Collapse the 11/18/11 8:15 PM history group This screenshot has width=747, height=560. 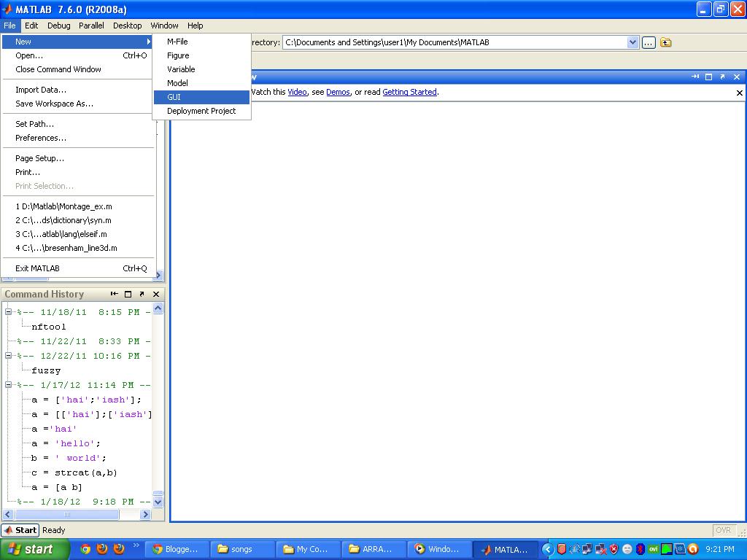[x=8, y=312]
